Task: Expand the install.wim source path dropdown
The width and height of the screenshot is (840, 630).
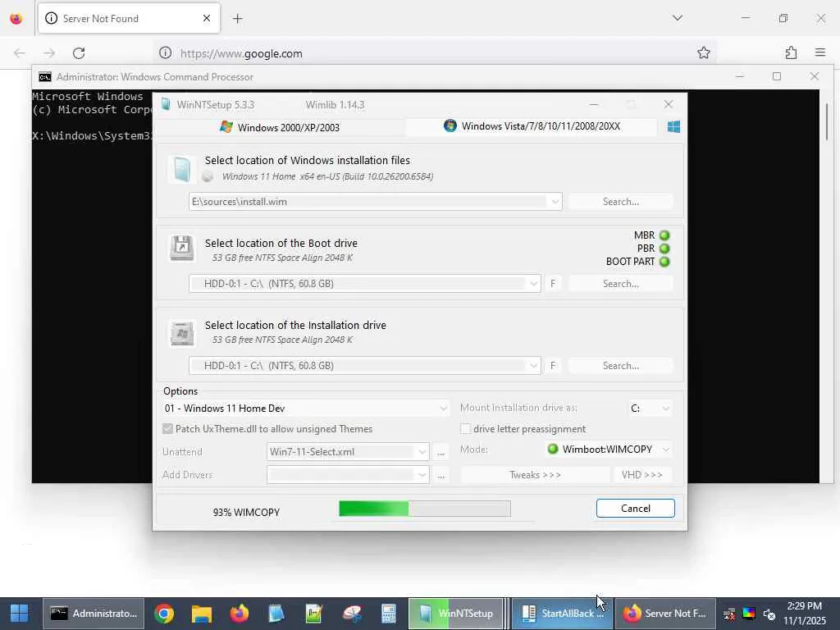Action: coord(555,202)
